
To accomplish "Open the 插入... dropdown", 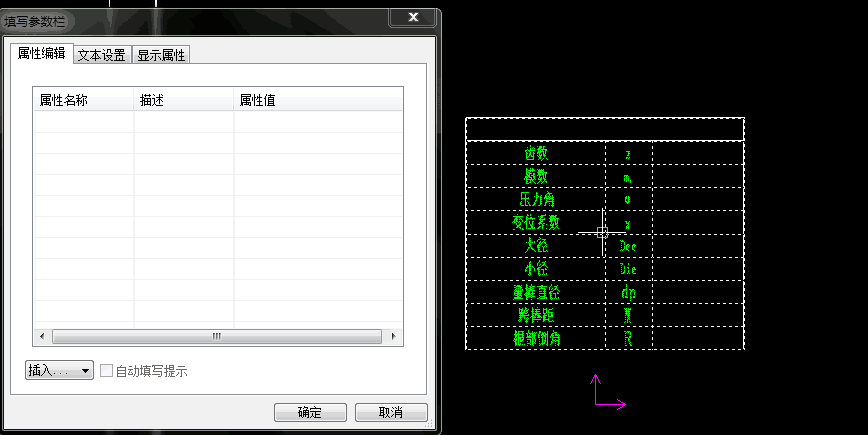I will [59, 370].
